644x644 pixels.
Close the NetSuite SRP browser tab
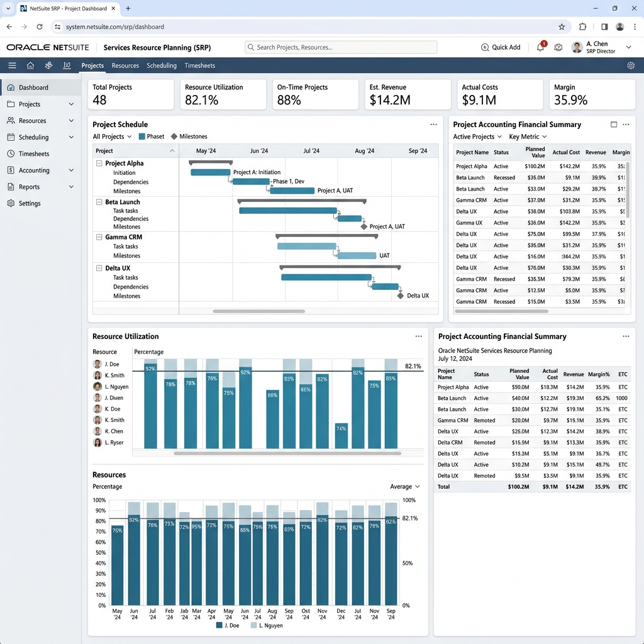(x=113, y=8)
